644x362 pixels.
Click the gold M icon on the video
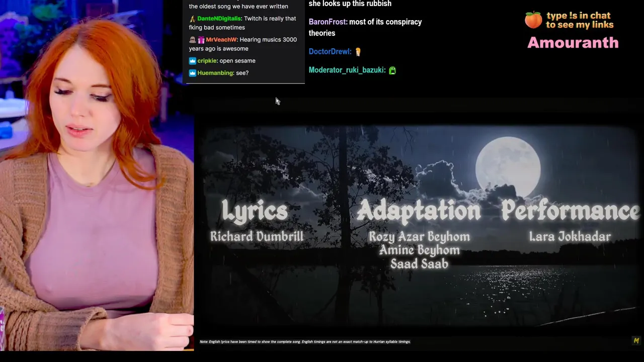[636, 340]
